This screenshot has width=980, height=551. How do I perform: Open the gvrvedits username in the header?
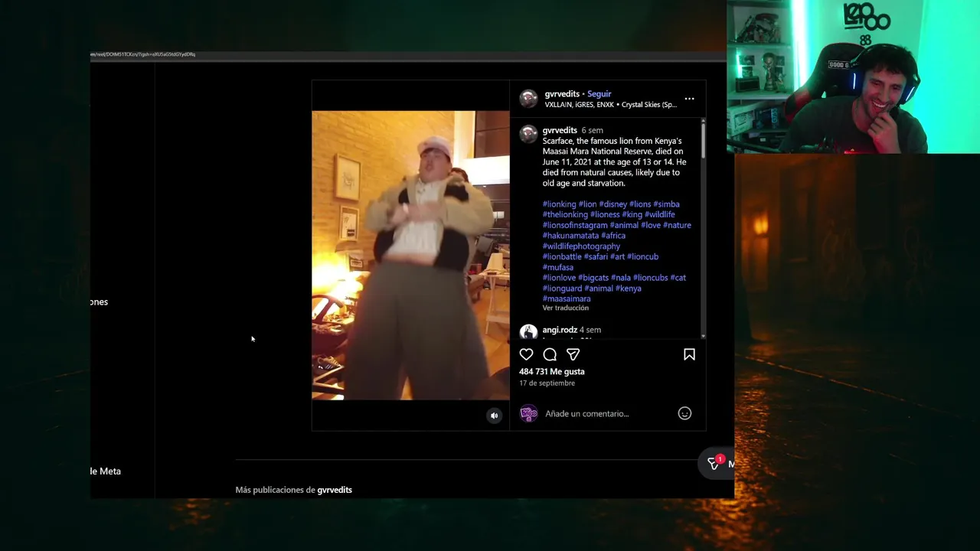click(562, 94)
